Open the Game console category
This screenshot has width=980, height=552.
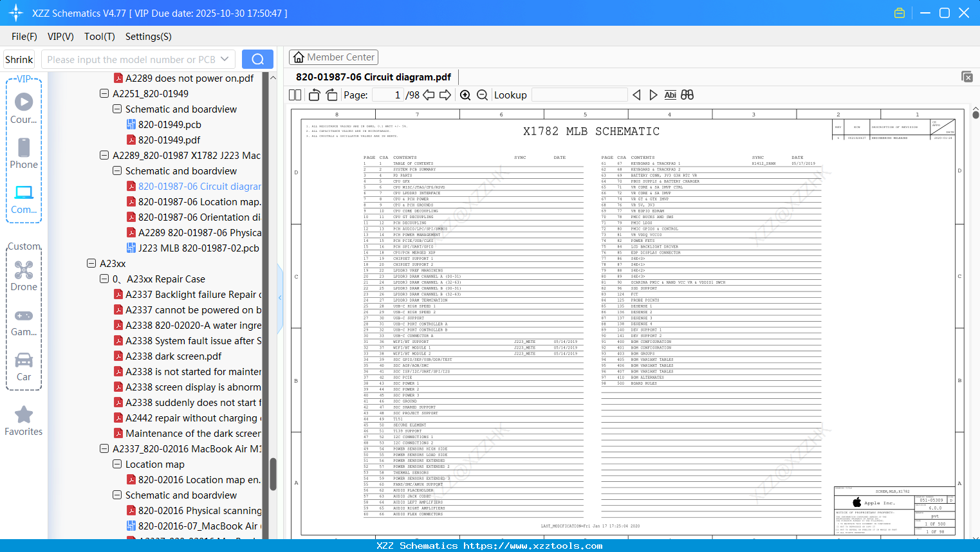coord(24,322)
